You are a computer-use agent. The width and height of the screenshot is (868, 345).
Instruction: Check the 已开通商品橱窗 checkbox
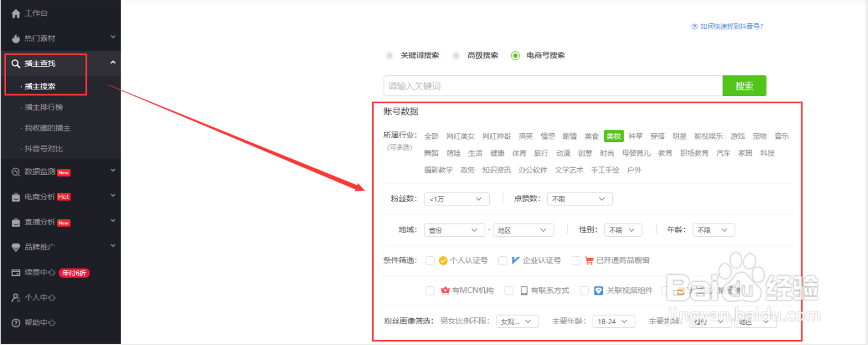pos(576,261)
